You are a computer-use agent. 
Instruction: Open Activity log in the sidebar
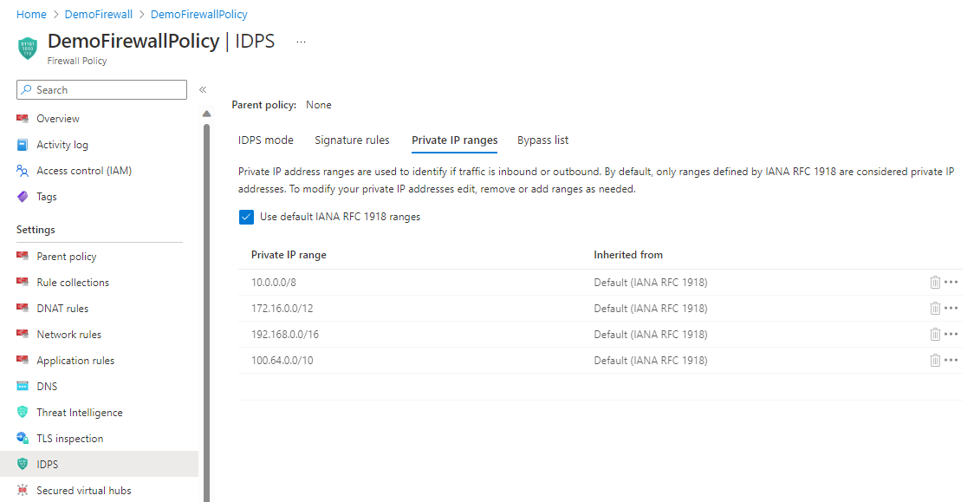click(62, 145)
